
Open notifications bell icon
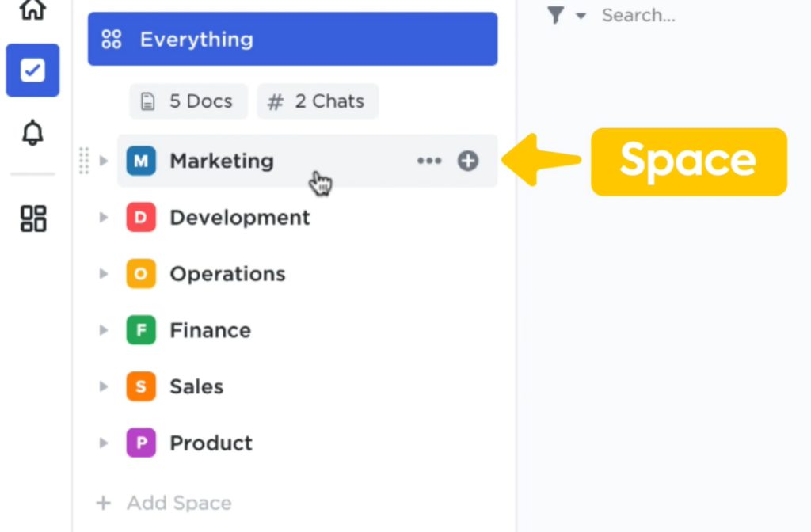(x=32, y=133)
